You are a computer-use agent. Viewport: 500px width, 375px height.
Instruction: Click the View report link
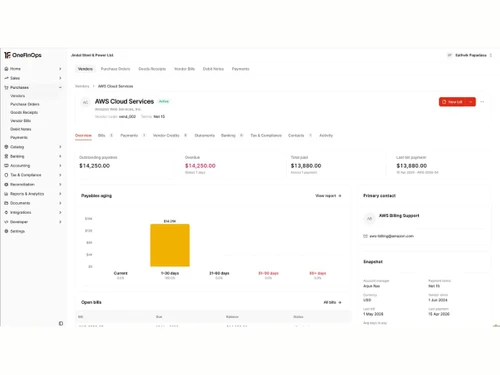328,196
